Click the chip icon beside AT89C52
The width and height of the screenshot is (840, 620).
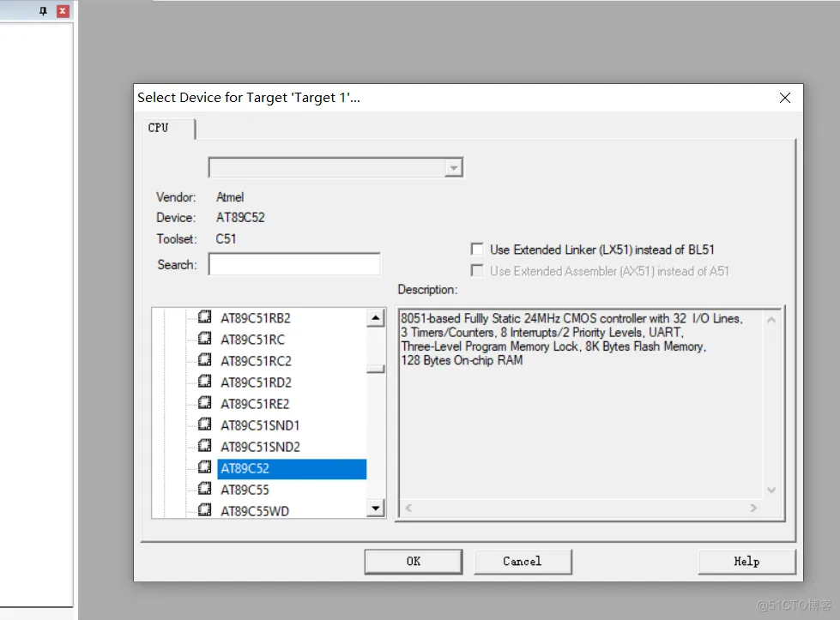204,467
